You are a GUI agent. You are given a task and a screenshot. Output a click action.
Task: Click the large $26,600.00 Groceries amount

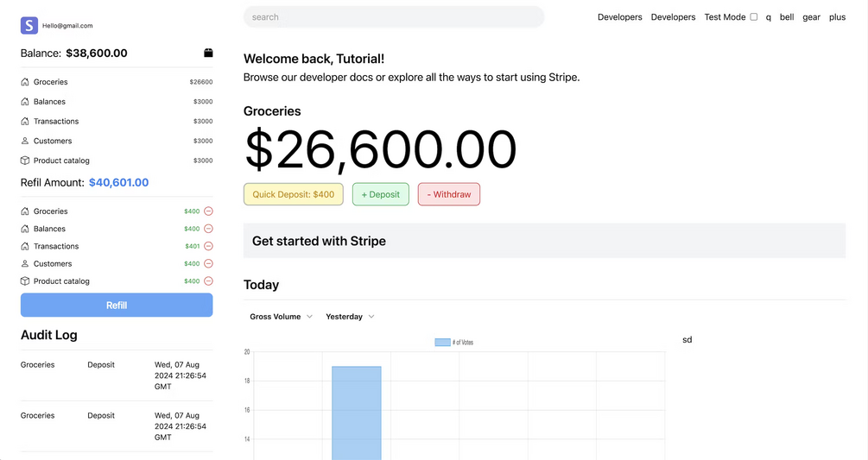(380, 148)
